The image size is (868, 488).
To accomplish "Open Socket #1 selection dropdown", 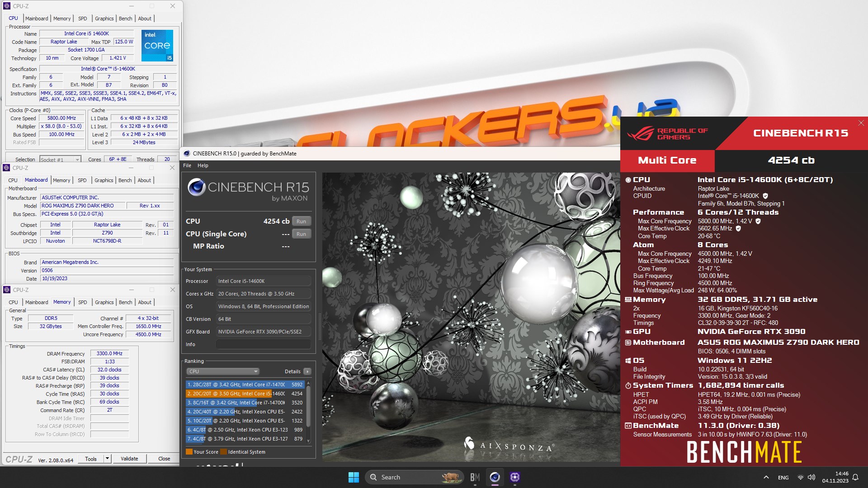I will pos(60,160).
